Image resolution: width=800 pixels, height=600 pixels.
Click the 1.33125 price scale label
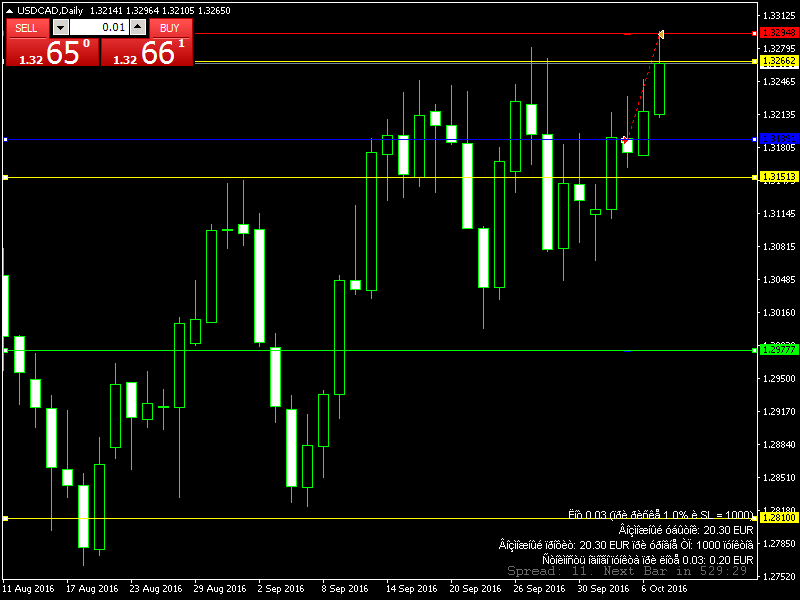[x=779, y=16]
